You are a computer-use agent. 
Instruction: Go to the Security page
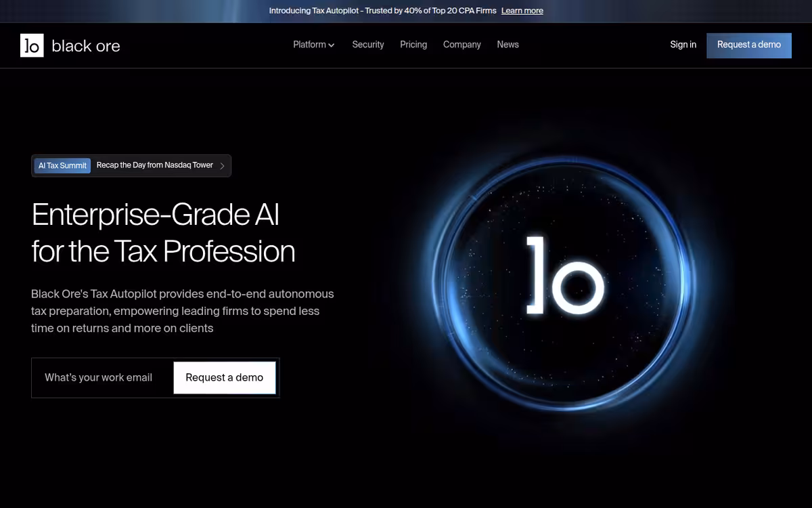[x=368, y=45]
